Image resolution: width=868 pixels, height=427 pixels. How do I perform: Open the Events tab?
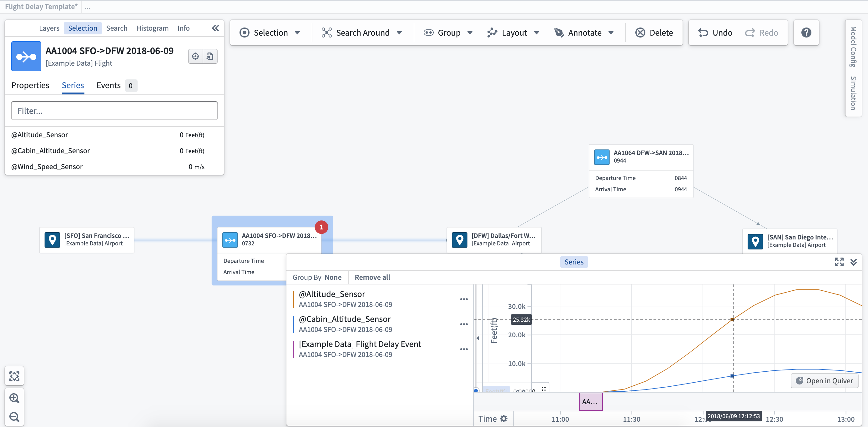[116, 86]
